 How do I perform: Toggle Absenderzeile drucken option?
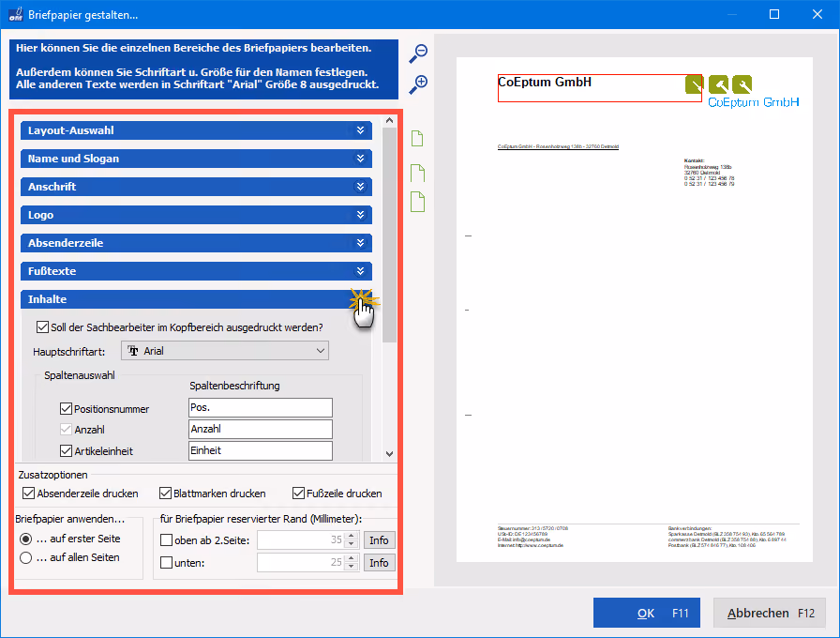click(28, 494)
